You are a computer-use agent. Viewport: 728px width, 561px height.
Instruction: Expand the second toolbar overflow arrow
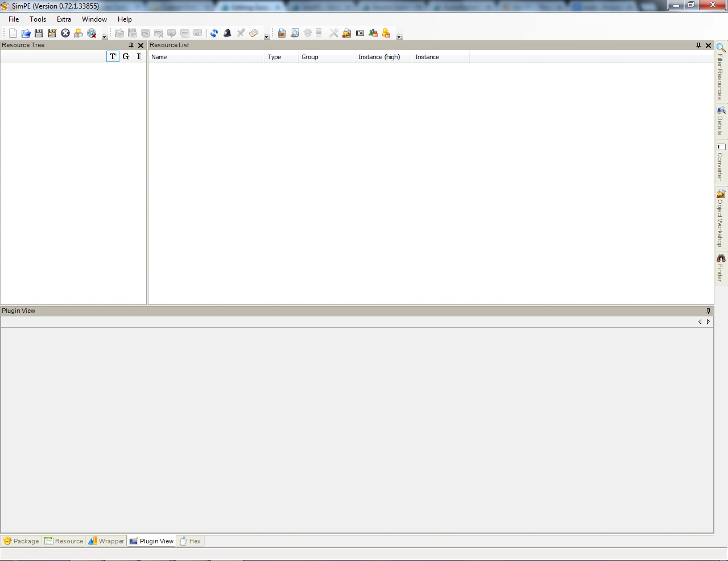[267, 36]
